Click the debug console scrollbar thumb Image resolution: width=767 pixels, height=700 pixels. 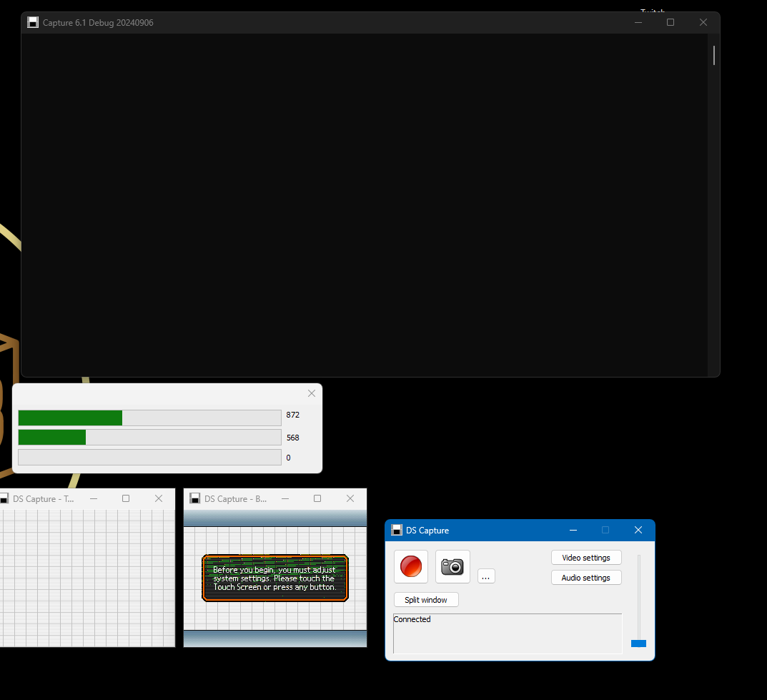pos(714,55)
